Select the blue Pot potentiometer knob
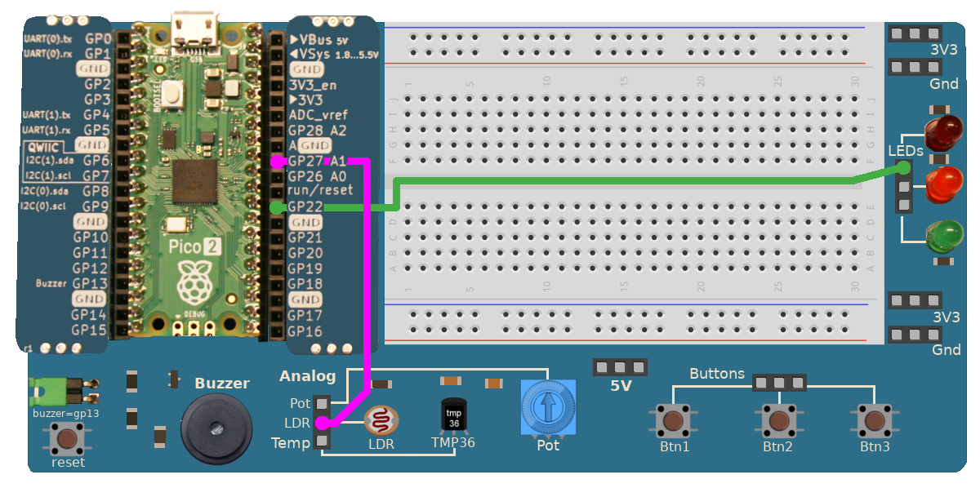This screenshot has height=488, width=980. (548, 408)
